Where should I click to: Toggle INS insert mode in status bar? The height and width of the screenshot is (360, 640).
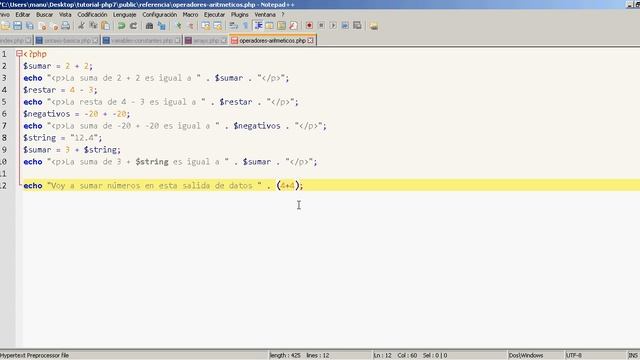(x=633, y=356)
